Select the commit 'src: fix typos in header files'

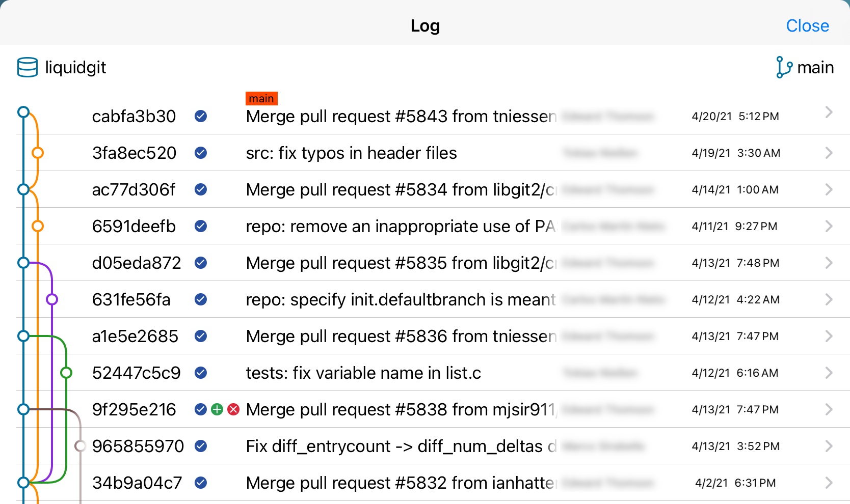pyautogui.click(x=351, y=153)
